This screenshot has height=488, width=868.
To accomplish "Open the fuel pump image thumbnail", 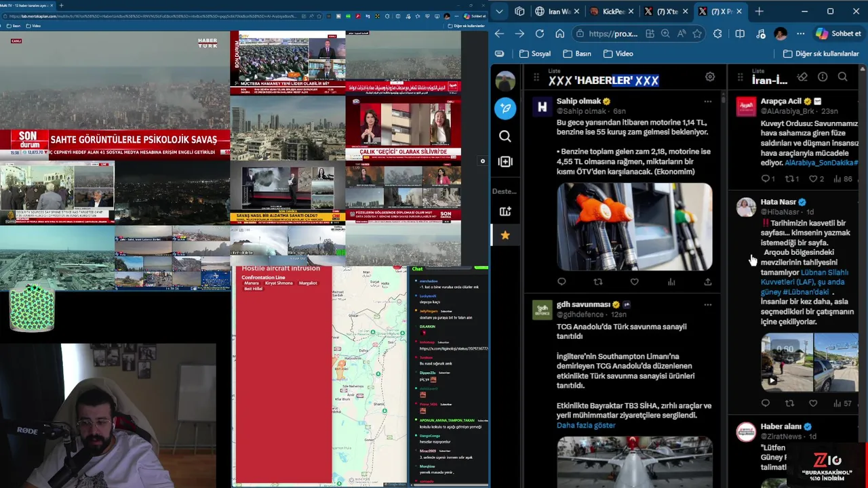I will 635,227.
